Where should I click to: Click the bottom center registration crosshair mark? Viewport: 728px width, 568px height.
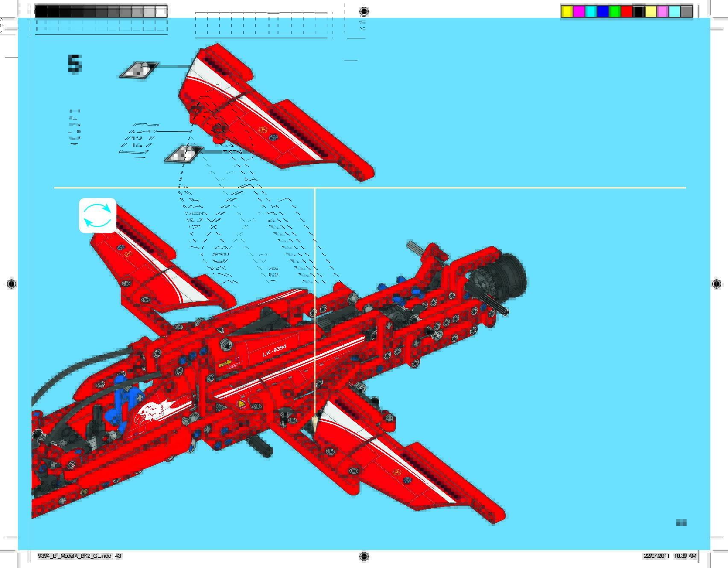(364, 556)
